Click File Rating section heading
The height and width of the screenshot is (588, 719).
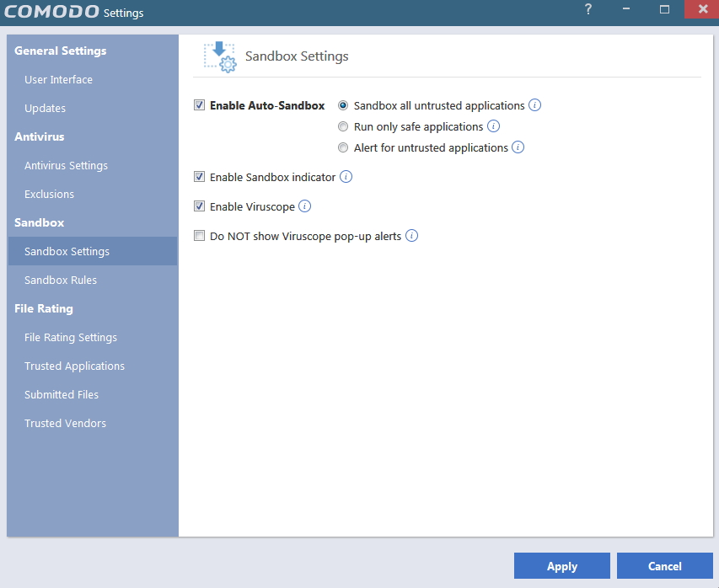tap(44, 309)
